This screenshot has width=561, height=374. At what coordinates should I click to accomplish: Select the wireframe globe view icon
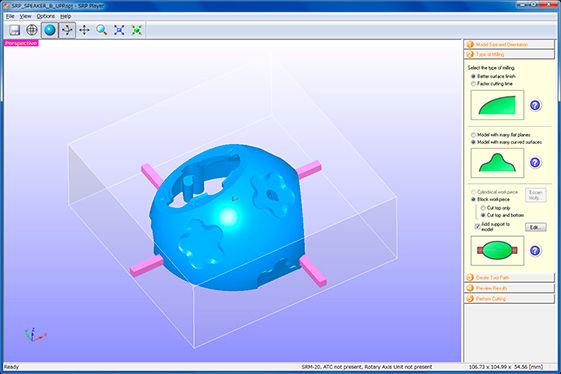(32, 30)
